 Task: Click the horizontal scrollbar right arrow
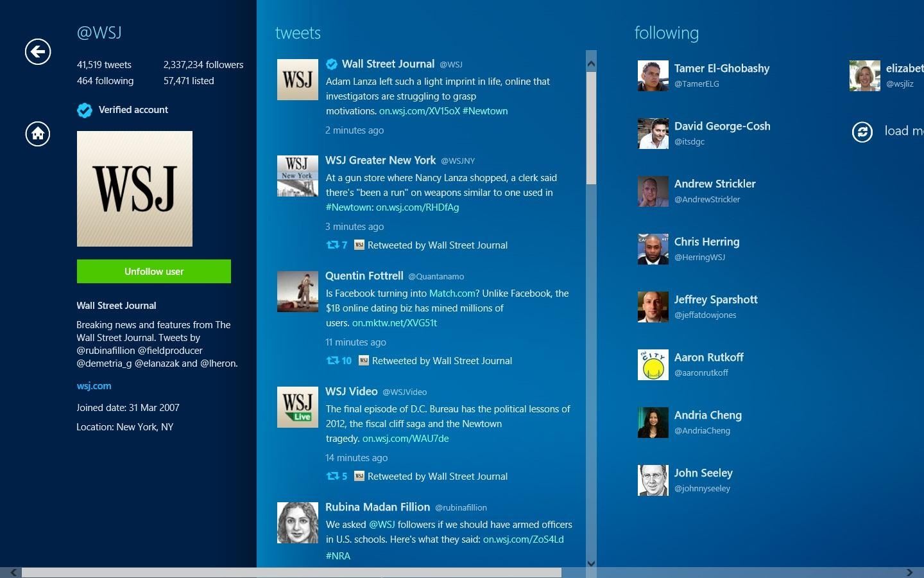point(909,572)
